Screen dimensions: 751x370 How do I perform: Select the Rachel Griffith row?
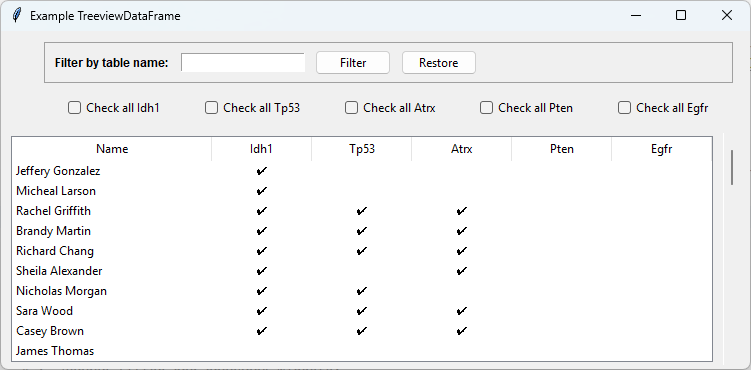pos(362,211)
